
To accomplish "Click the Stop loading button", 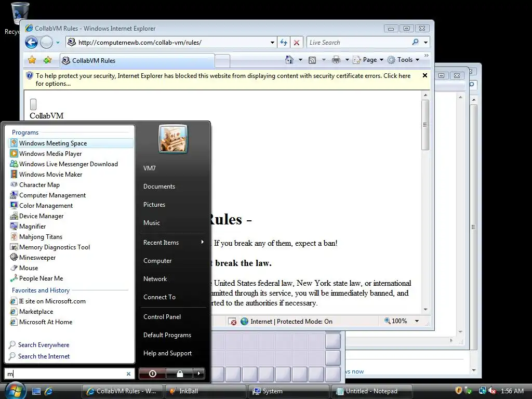I will coord(297,43).
